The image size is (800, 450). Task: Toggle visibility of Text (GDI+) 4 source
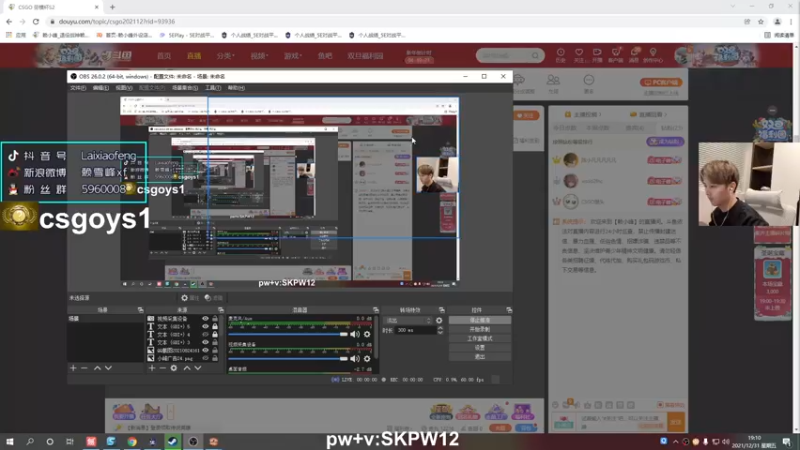point(205,334)
